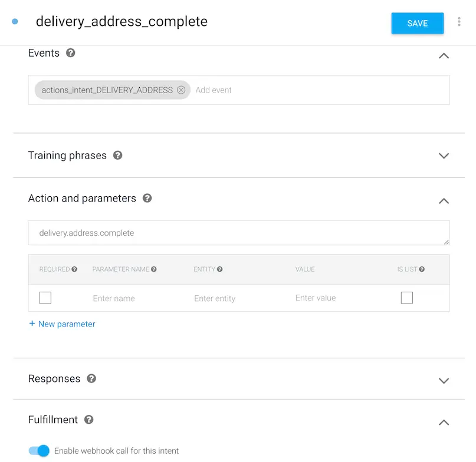
Task: Focus the Add event input field
Action: [320, 90]
